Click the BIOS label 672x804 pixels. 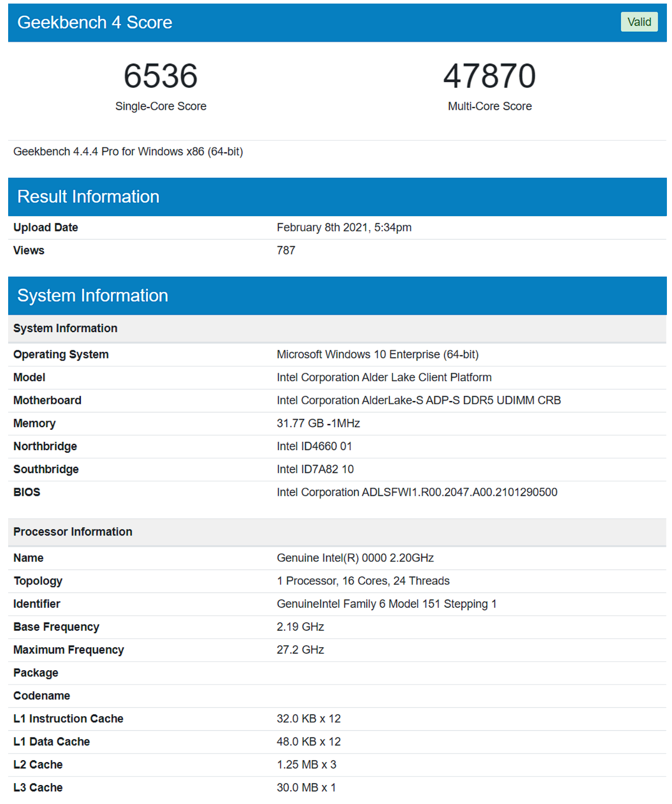coord(27,492)
